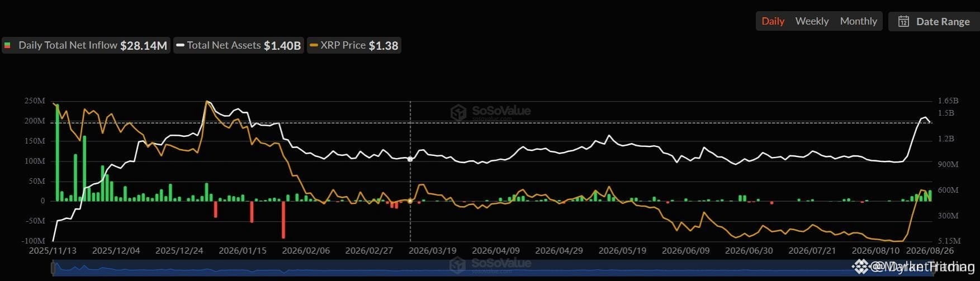Click the calendar icon beside Date Range
Screen dimensions: 980x281
point(903,21)
